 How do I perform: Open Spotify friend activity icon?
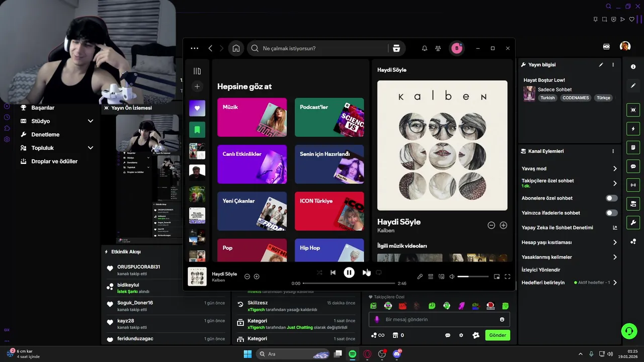(438, 48)
